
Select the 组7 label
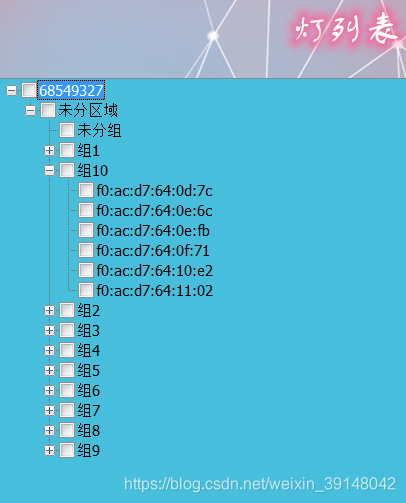pos(89,411)
